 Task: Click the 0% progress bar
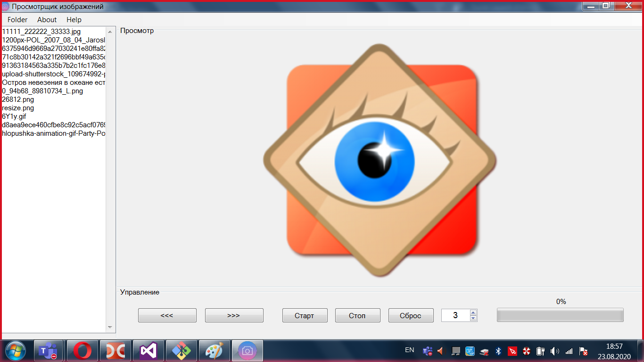(x=560, y=315)
